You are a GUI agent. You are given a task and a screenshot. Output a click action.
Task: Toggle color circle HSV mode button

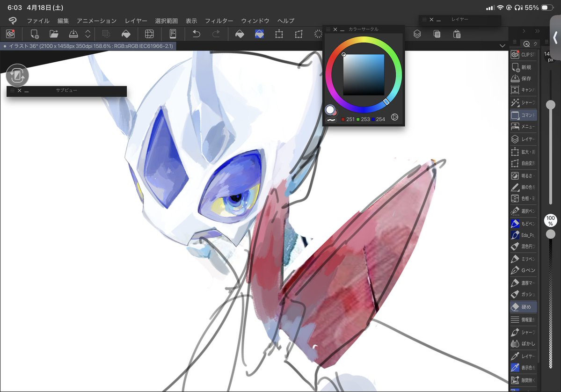coord(394,117)
